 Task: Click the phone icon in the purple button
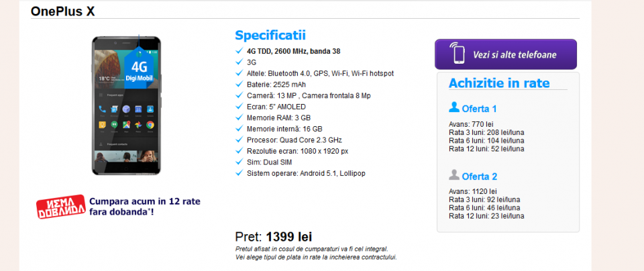pyautogui.click(x=458, y=54)
